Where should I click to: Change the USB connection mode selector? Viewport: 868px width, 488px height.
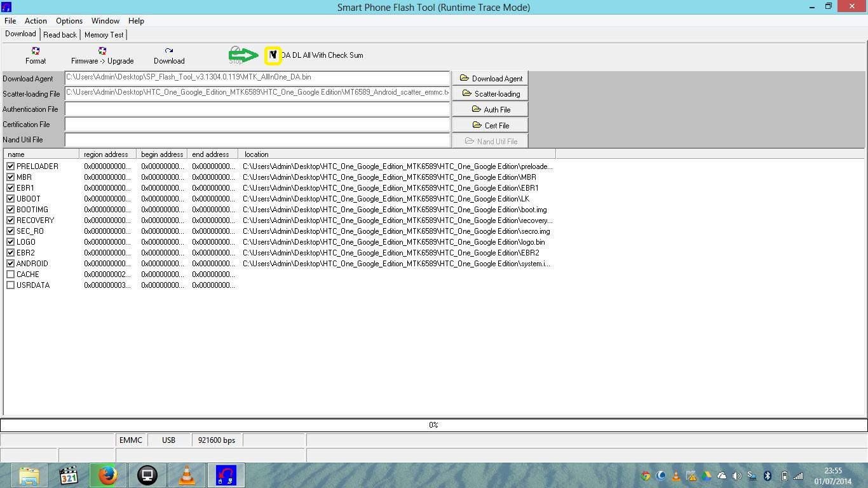[x=169, y=439]
